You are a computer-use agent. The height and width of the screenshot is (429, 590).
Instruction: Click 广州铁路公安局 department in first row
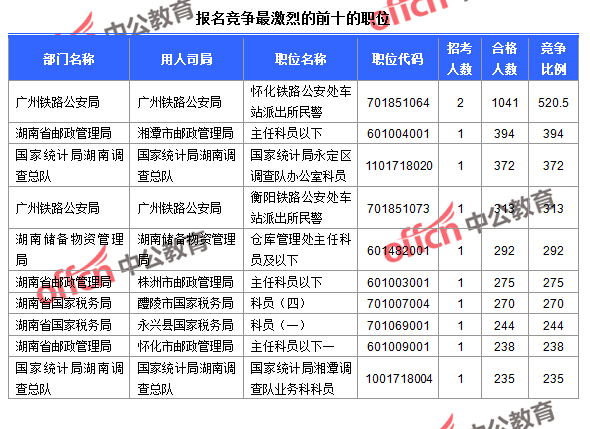click(x=57, y=102)
